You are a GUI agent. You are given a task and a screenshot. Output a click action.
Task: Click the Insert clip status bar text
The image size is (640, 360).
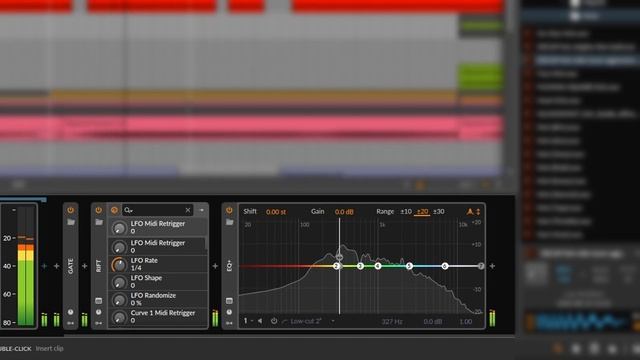pyautogui.click(x=49, y=349)
